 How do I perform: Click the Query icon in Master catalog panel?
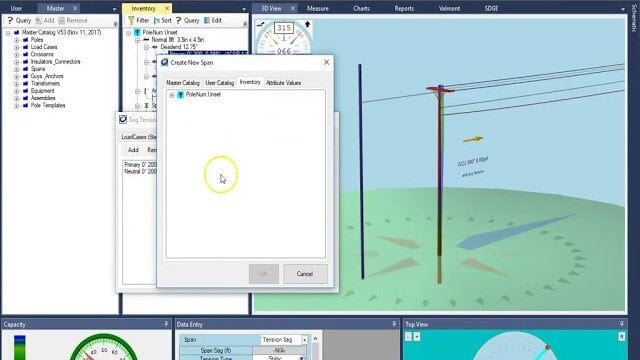(x=11, y=20)
